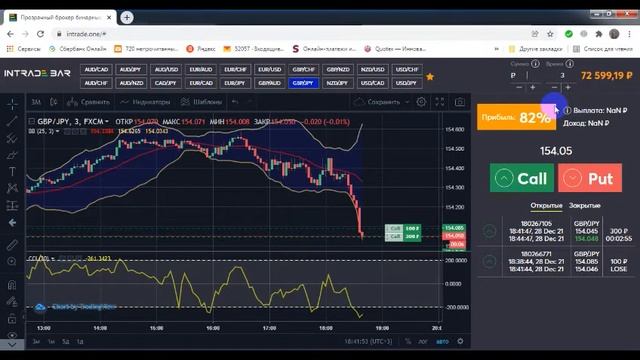This screenshot has height=360, width=640.
Task: Select the CAD/JPY currency pair
Action: [165, 83]
